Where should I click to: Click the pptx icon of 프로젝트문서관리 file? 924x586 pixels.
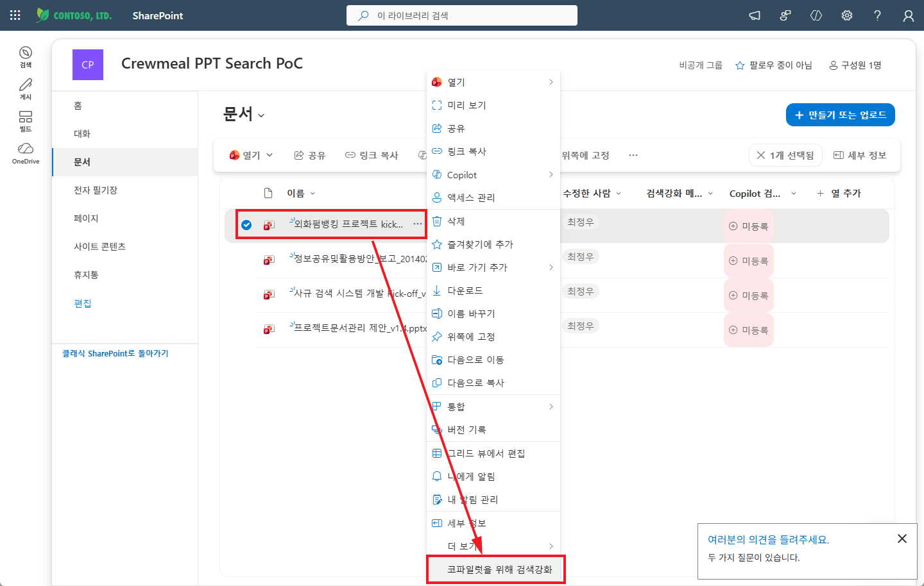pos(269,329)
